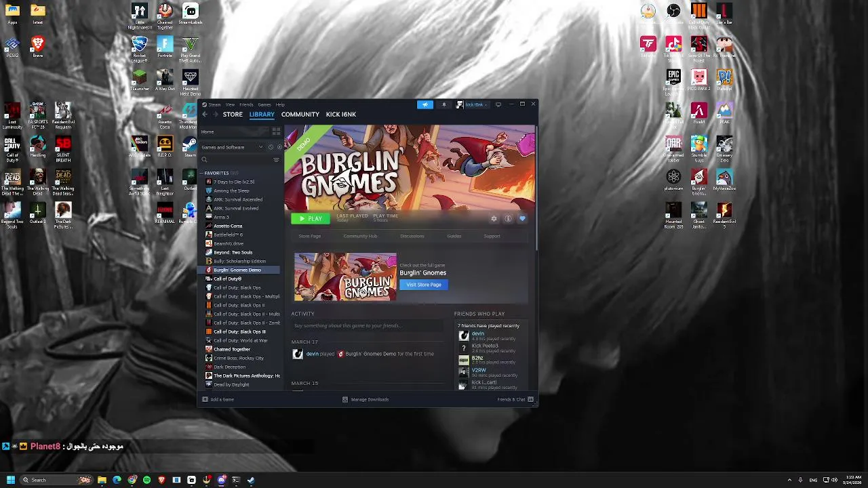Open the Help menu
Viewport: 868px width, 488px height.
click(x=280, y=104)
